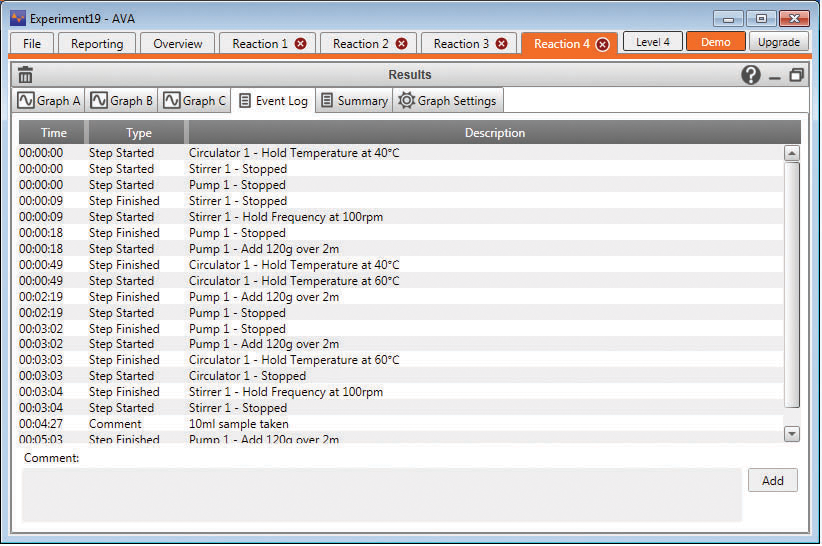
Task: Click the Level 4 button
Action: point(653,42)
